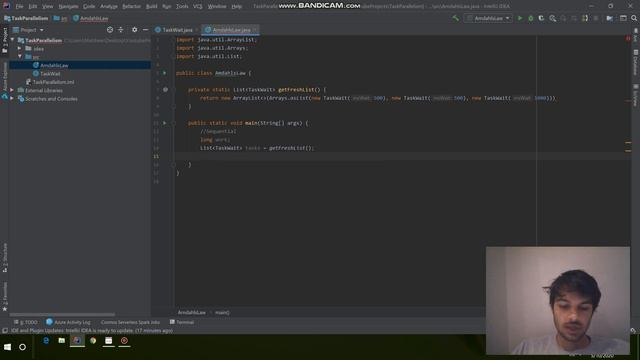Select the AmdahlsLaw.java editor tab
The height and width of the screenshot is (360, 640).
point(231,30)
